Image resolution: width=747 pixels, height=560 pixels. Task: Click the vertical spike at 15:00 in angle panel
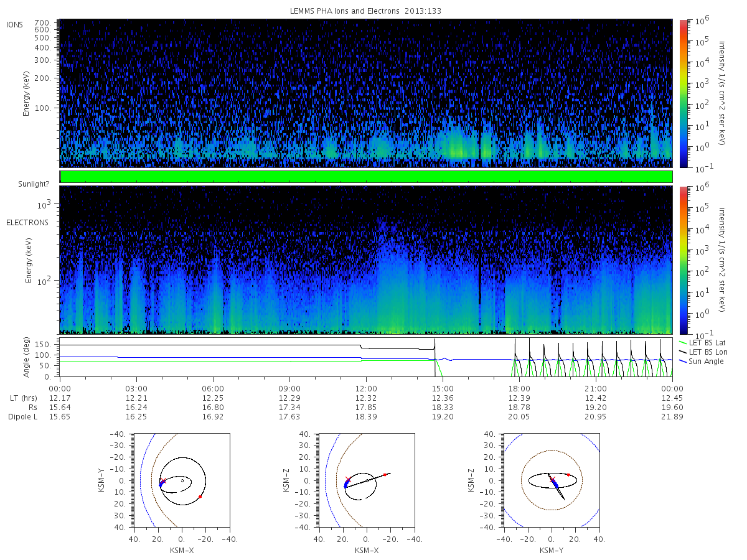pyautogui.click(x=435, y=357)
